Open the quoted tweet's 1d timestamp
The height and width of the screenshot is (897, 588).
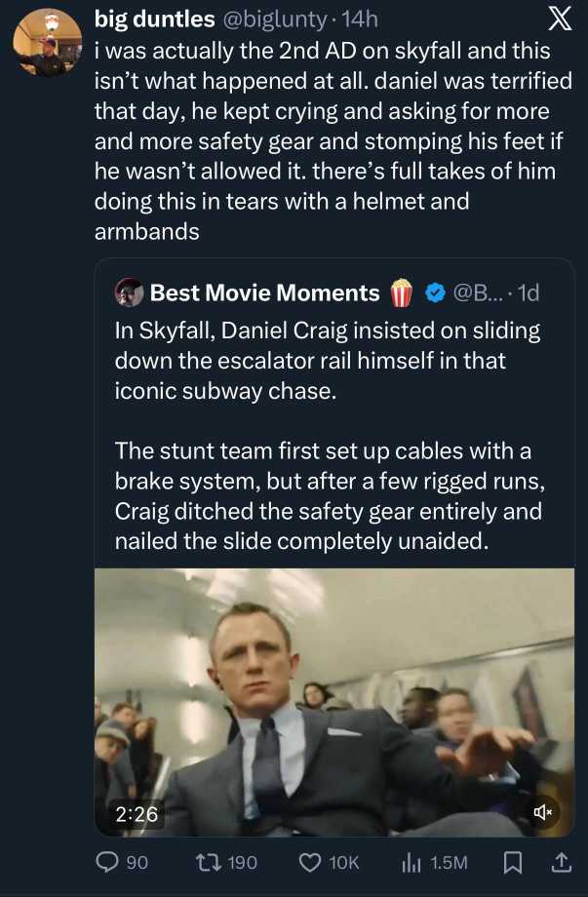click(x=528, y=292)
